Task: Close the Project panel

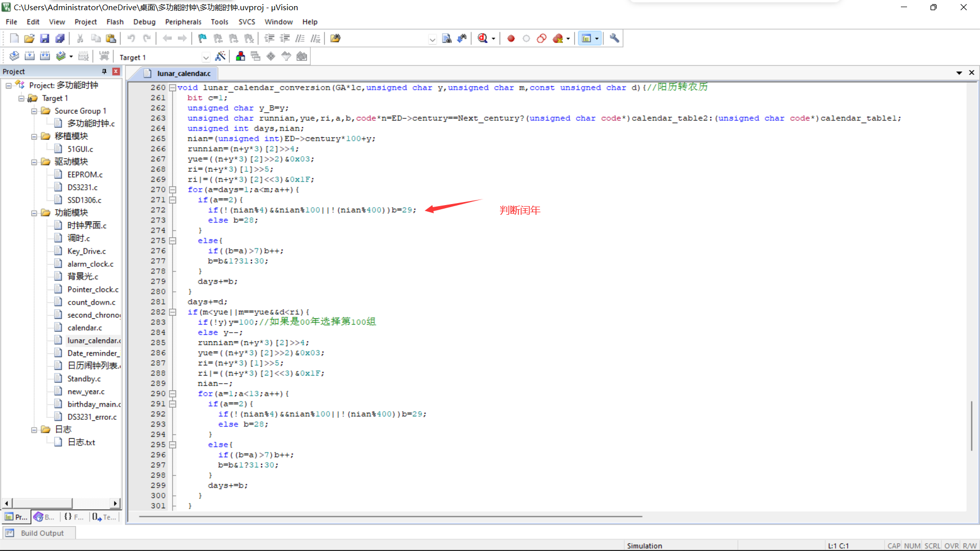Action: coord(116,71)
